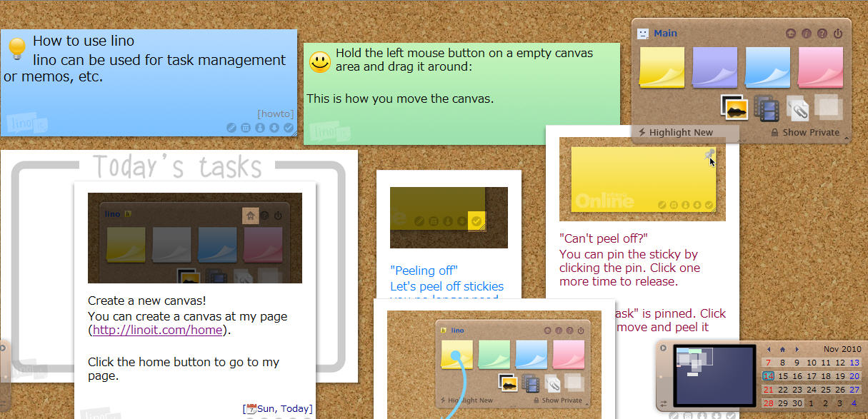Viewport: 868px width, 419px height.
Task: Open canvas info from palette info icon
Action: (x=807, y=34)
